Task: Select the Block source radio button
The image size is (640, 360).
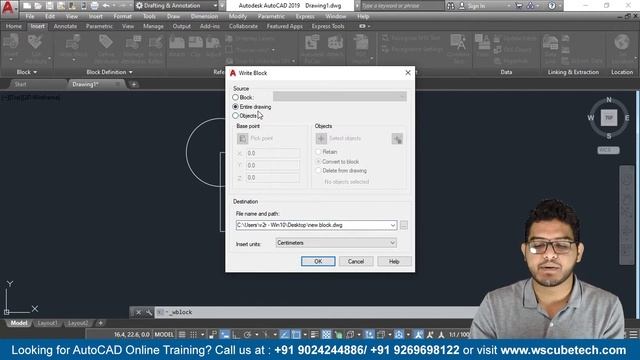Action: [236, 98]
